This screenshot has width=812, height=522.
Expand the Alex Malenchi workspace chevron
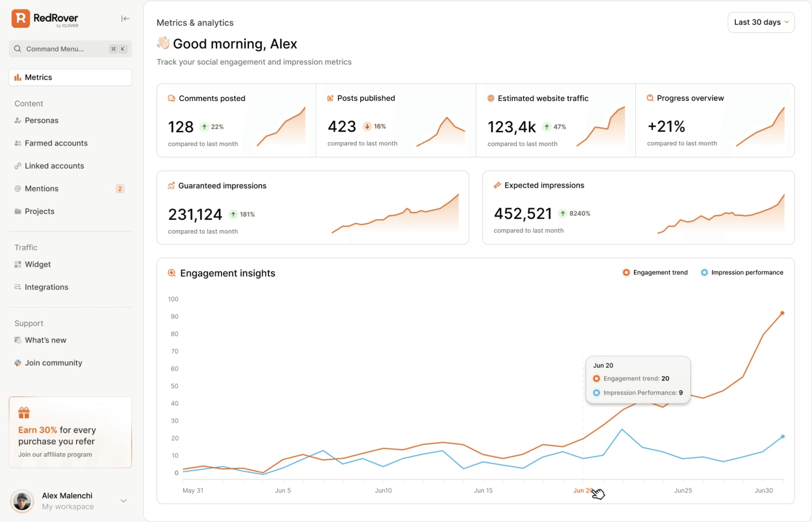click(x=124, y=501)
